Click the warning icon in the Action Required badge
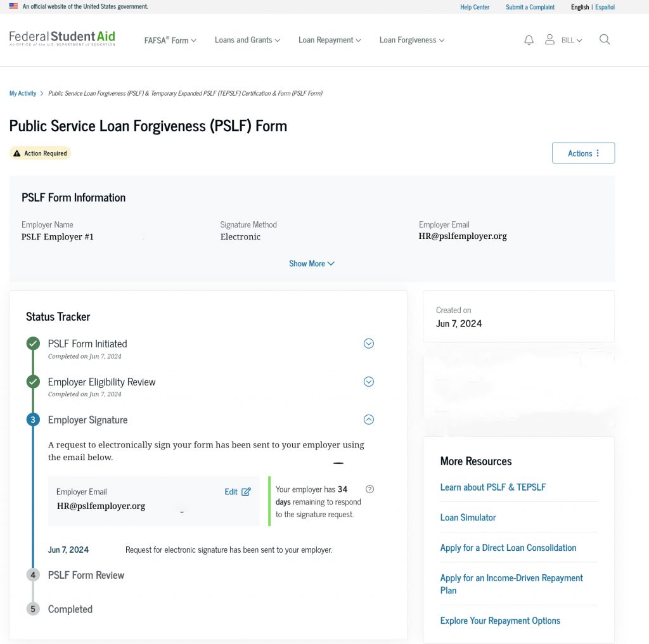The width and height of the screenshot is (649, 644). [x=18, y=153]
